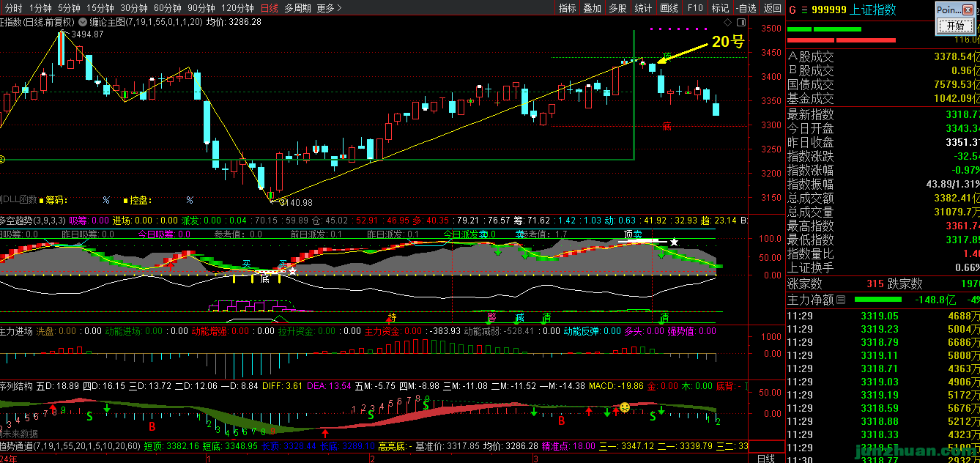Click the red 底 label on main chart
Screen dimensions: 980x463
[x=667, y=127]
